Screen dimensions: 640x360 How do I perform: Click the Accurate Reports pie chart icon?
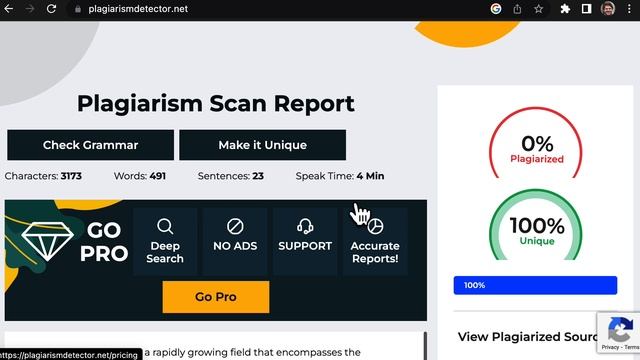pos(375,226)
